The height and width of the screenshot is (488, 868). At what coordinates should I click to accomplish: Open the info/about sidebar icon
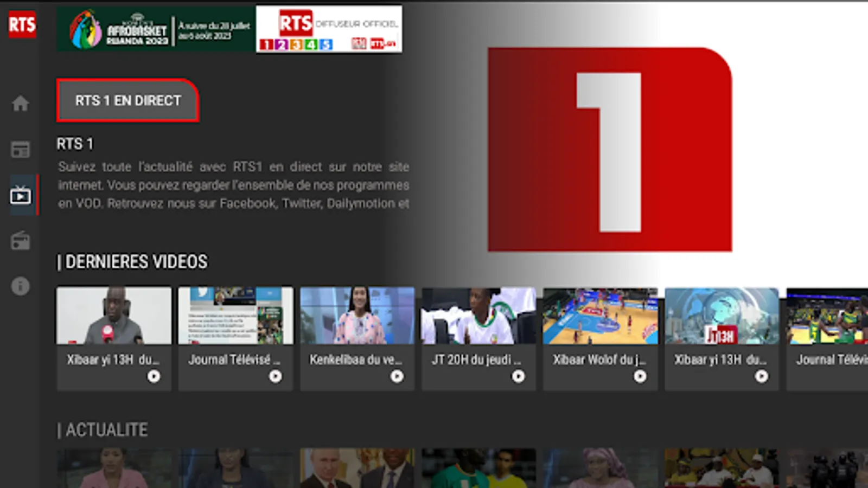pyautogui.click(x=21, y=286)
